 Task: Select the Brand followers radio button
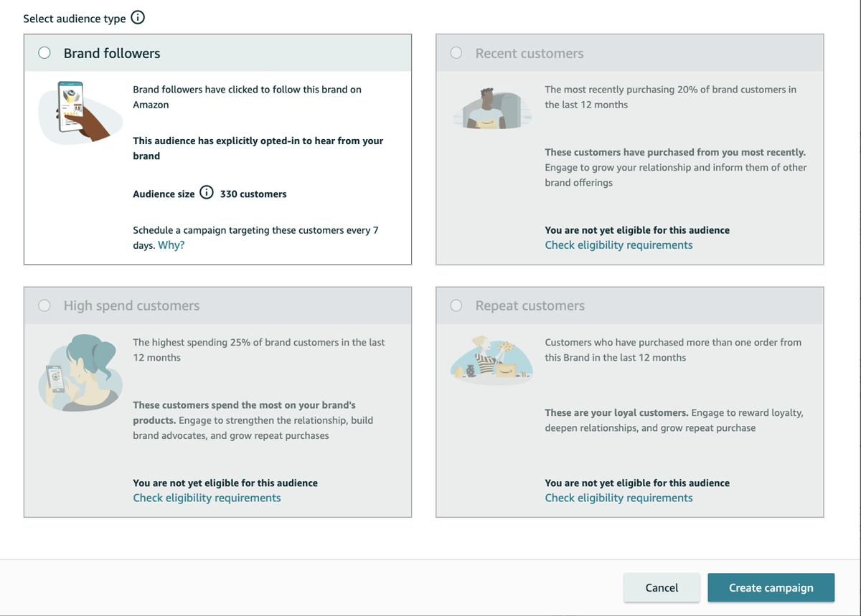click(44, 53)
